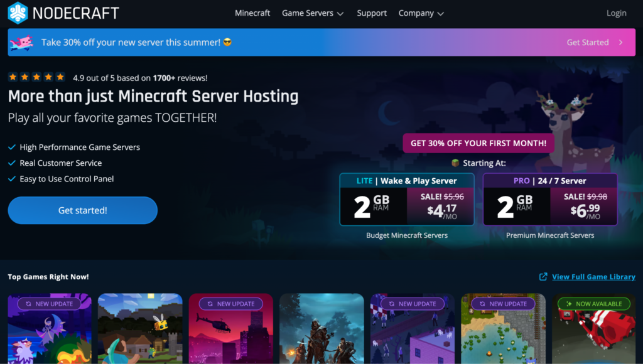The width and height of the screenshot is (643, 364).
Task: Click the first orange rating star
Action: 13,77
